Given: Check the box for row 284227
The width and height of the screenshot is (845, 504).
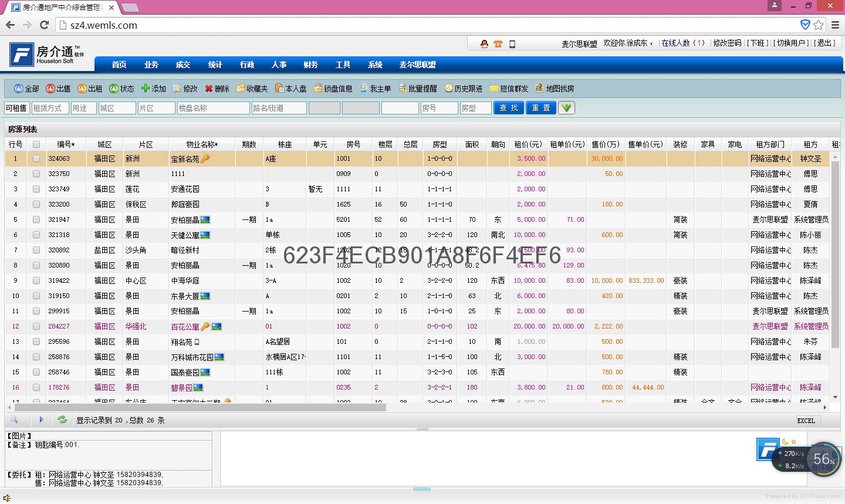Looking at the screenshot, I should (36, 326).
